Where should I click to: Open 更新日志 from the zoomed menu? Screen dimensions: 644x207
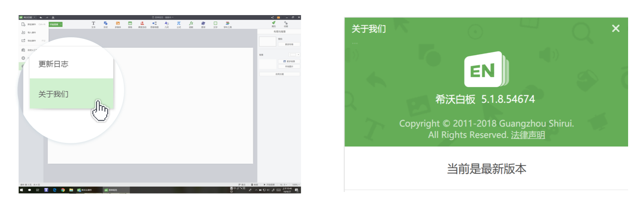72,64
